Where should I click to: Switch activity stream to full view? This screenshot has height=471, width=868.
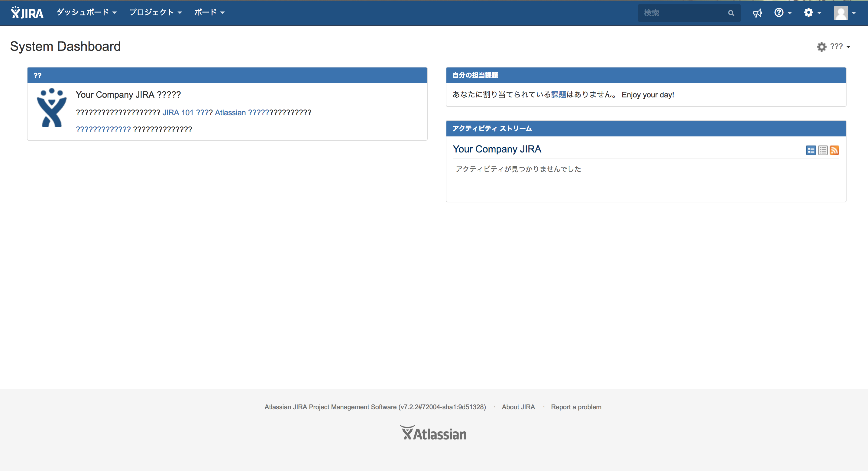pyautogui.click(x=811, y=150)
